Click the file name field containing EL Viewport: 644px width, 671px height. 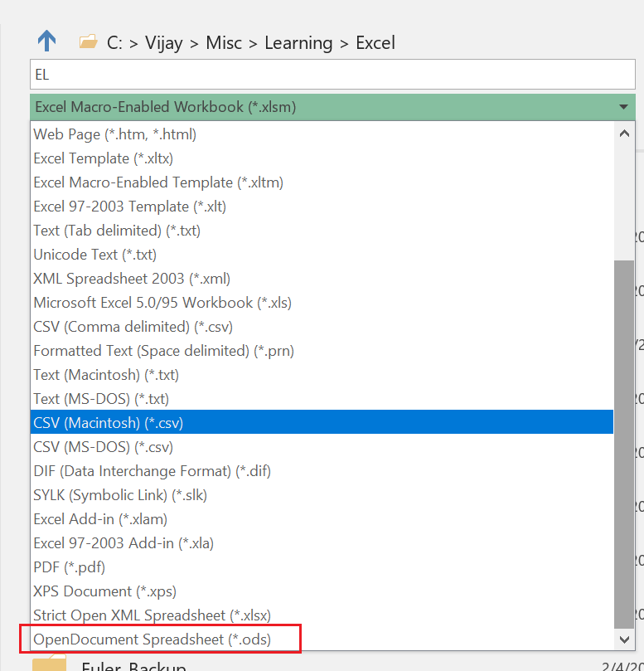click(332, 75)
